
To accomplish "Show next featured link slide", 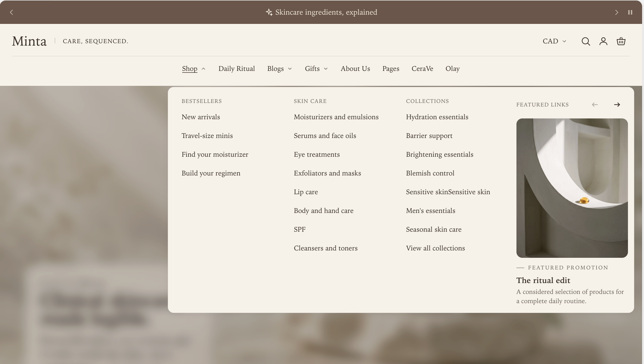I will coord(617,105).
